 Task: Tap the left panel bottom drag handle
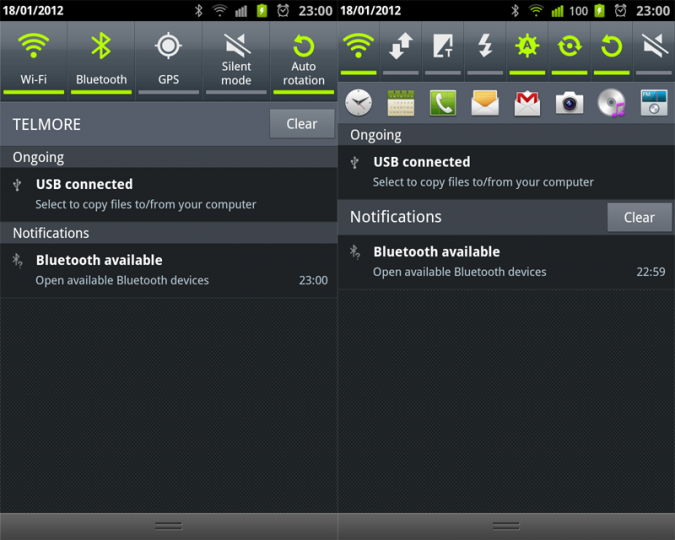tap(168, 526)
